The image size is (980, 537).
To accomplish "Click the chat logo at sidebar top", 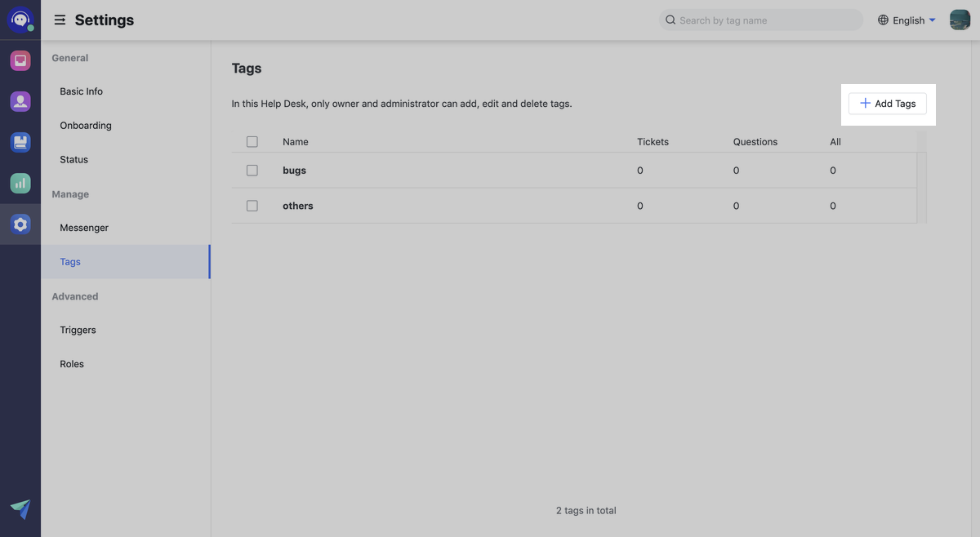I will coord(20,19).
